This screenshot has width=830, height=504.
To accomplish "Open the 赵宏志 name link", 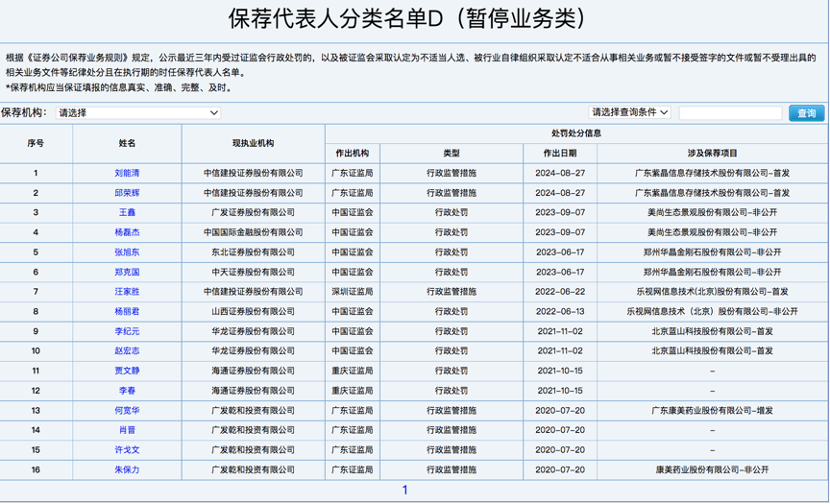I will tap(127, 350).
